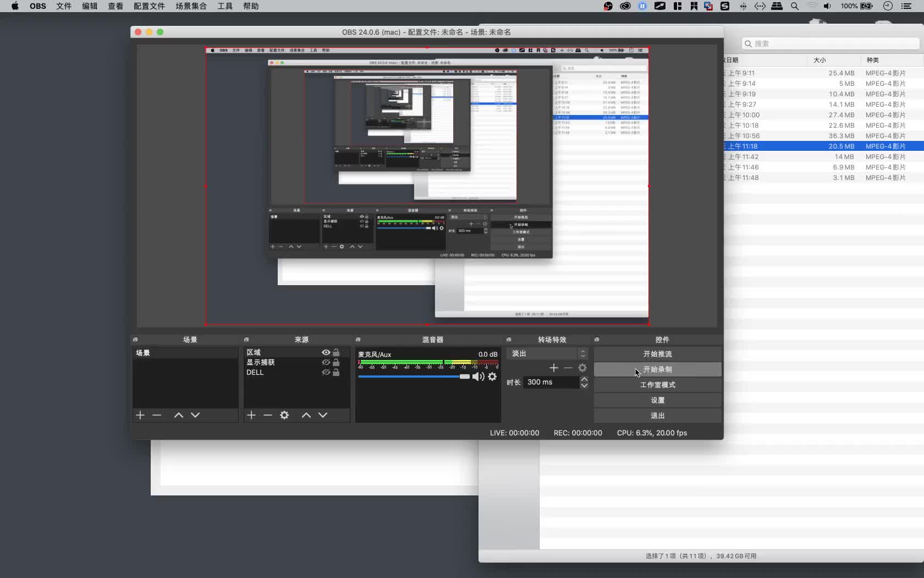
Task: Open transition properties gear icon
Action: [x=582, y=368]
